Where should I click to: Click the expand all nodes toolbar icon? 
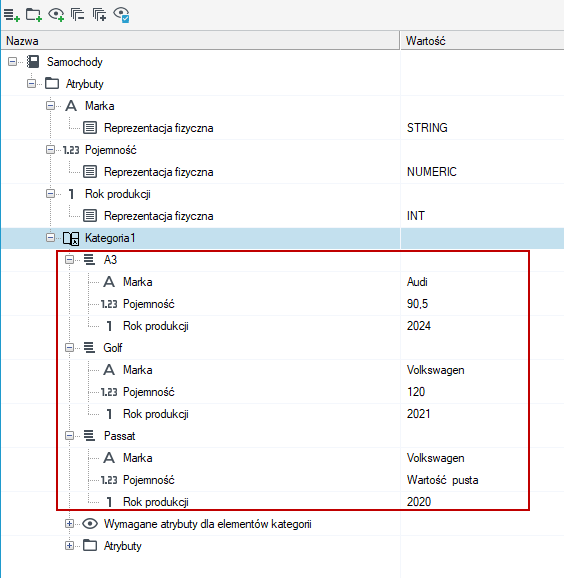coord(99,15)
